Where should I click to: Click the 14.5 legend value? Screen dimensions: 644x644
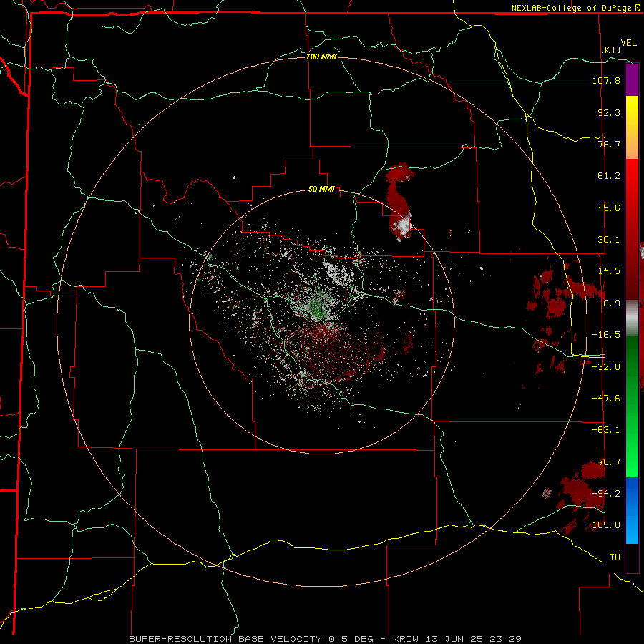click(609, 271)
